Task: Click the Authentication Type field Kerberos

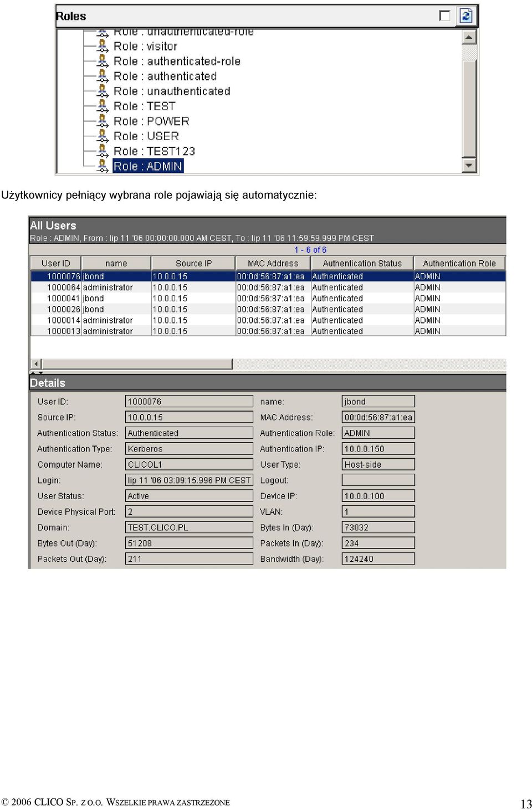Action: 189,449
